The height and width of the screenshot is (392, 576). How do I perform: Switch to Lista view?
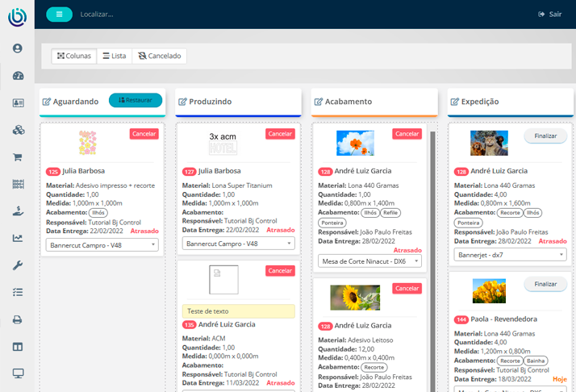[x=114, y=56]
